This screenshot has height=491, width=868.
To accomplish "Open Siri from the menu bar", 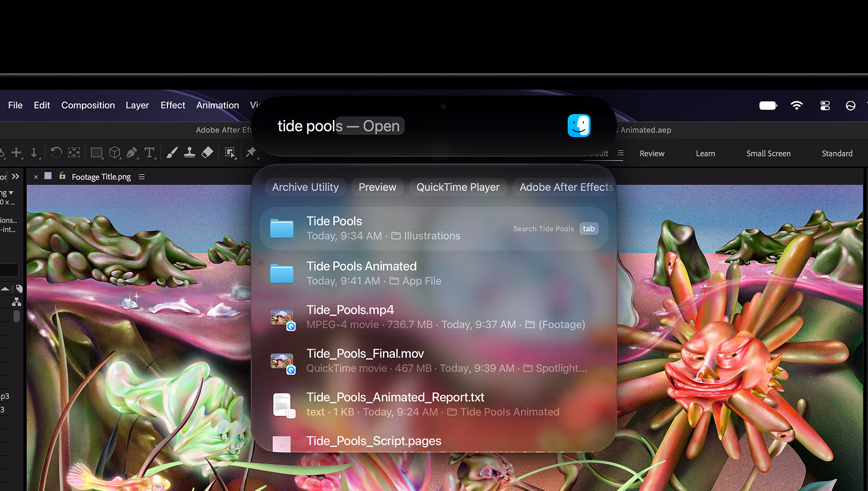I will pos(850,106).
